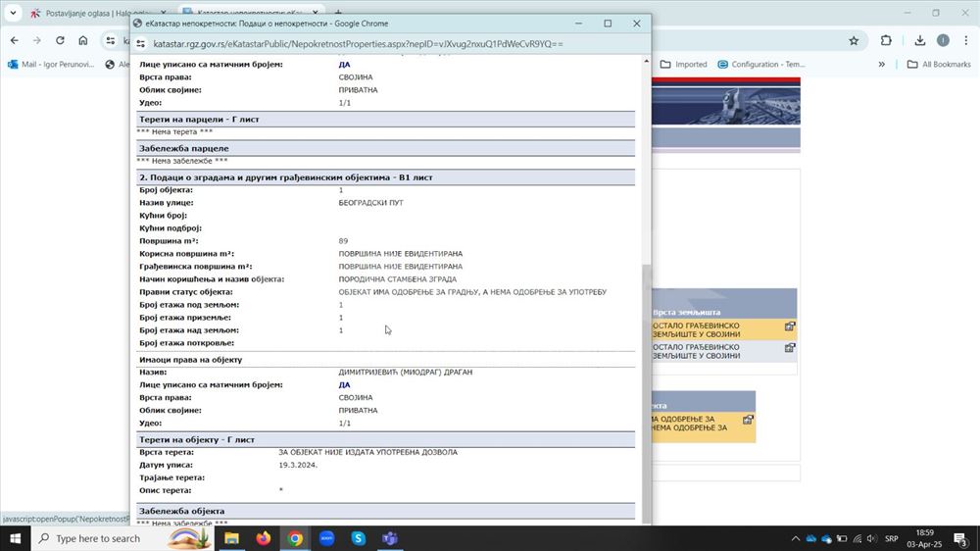Open the Windows Start menu
This screenshot has height=551, width=980.
(15, 538)
